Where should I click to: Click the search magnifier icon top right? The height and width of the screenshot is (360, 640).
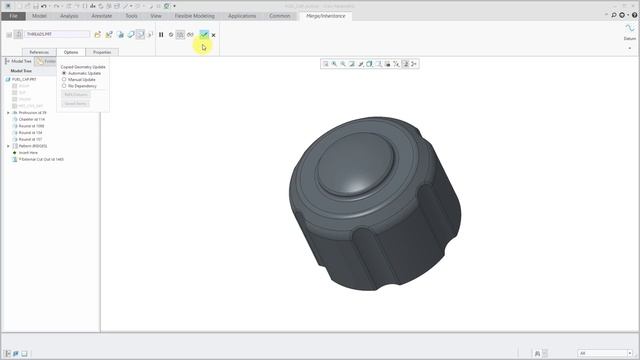613,15
